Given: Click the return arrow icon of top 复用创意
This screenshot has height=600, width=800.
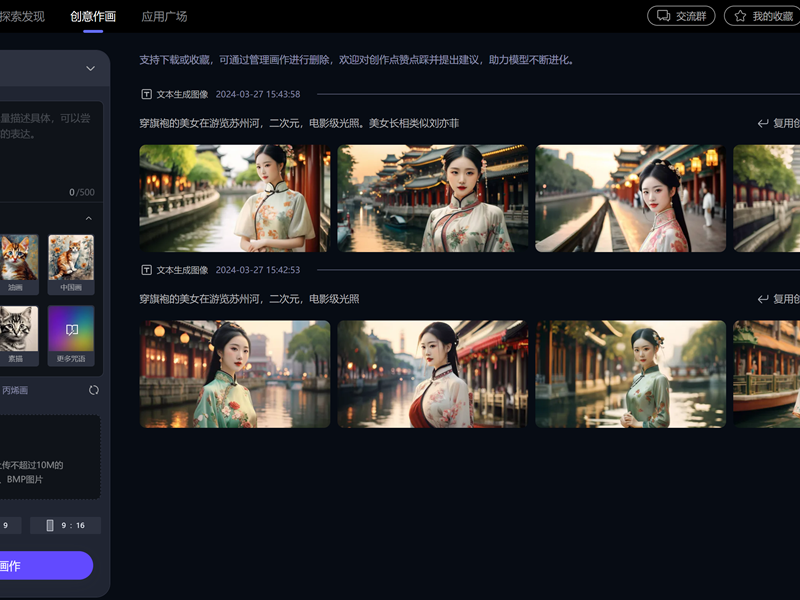Looking at the screenshot, I should [763, 123].
